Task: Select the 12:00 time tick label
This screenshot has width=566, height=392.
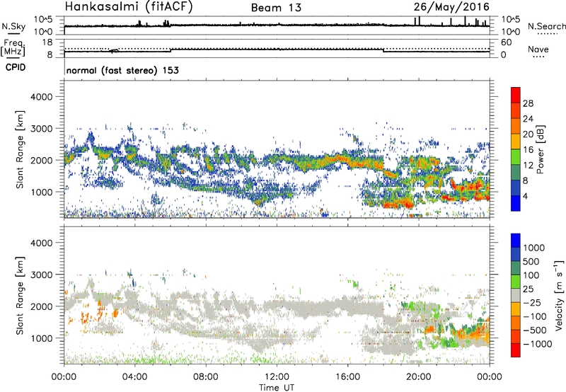Action: (x=277, y=377)
